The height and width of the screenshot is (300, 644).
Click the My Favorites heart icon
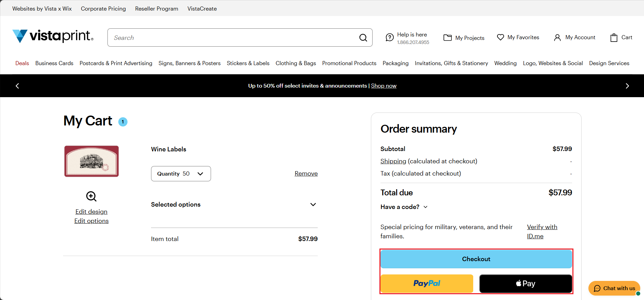click(500, 37)
